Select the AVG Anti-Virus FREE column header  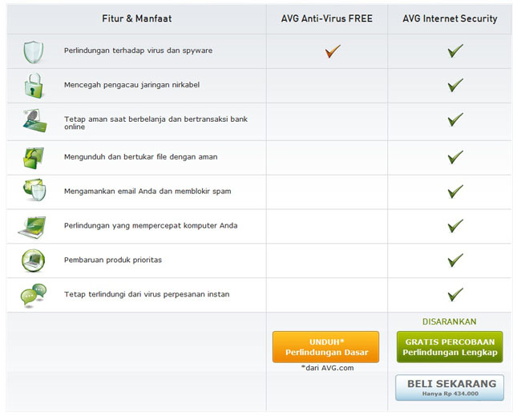point(326,18)
